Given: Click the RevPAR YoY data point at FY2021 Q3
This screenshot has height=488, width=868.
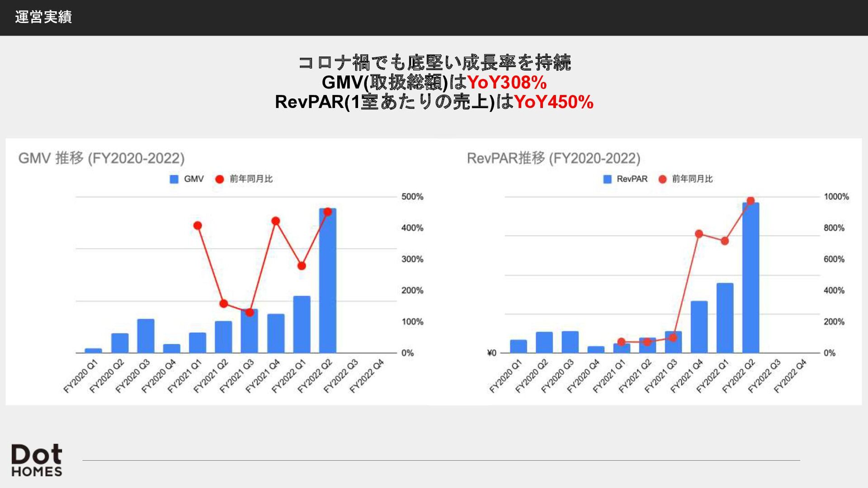Looking at the screenshot, I should (673, 337).
